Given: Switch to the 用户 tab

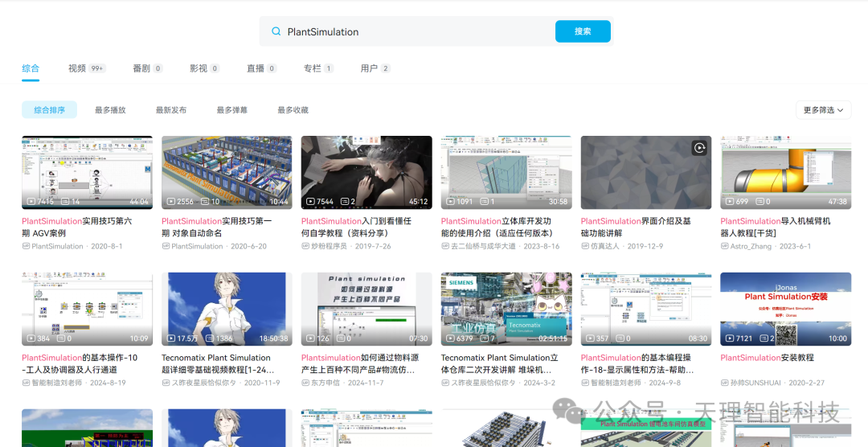Looking at the screenshot, I should (375, 68).
